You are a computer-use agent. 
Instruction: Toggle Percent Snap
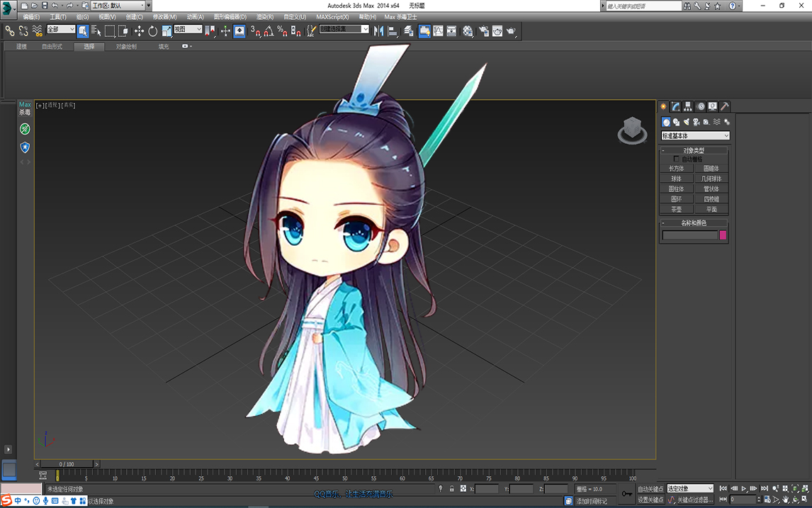coord(282,31)
